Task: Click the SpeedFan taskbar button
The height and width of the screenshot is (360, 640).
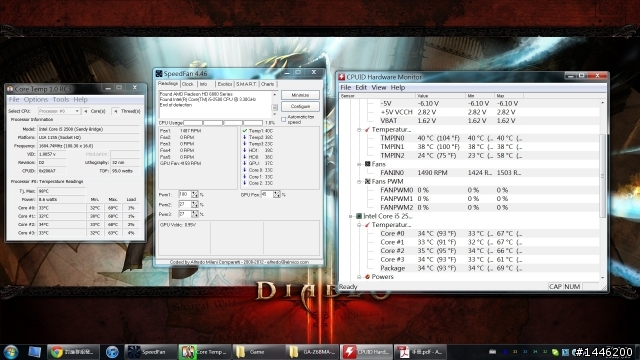Action: [x=150, y=352]
